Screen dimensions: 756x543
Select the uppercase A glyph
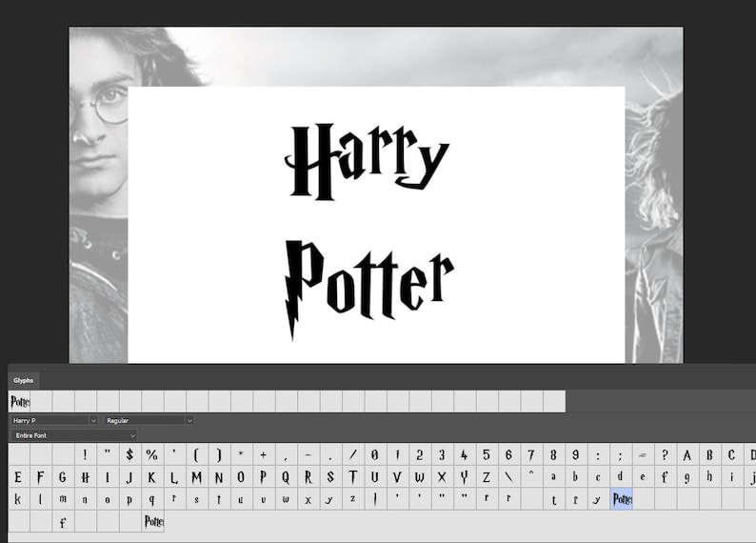(687, 454)
